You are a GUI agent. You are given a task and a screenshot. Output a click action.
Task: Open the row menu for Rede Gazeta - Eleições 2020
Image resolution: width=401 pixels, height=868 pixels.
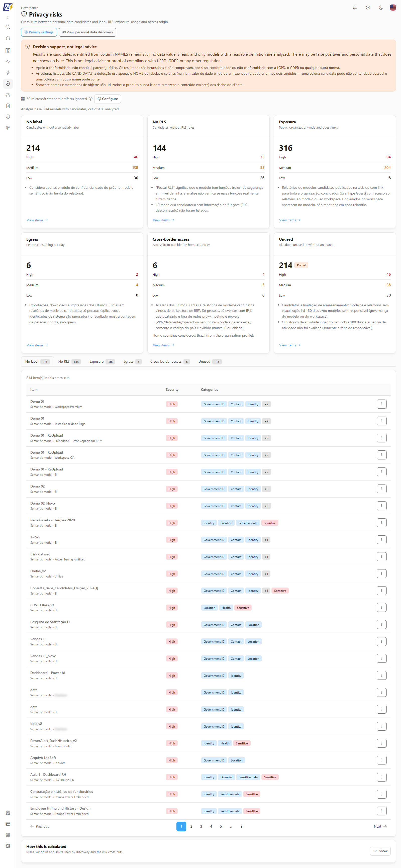click(381, 523)
